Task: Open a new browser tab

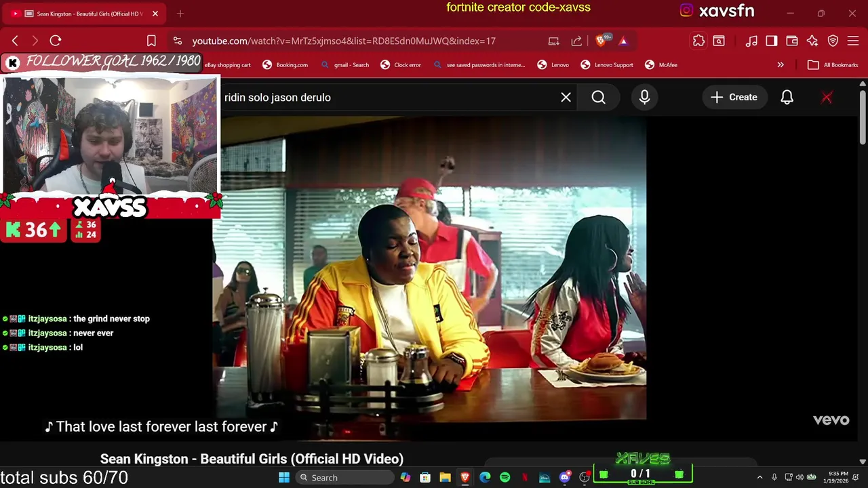Action: point(180,14)
